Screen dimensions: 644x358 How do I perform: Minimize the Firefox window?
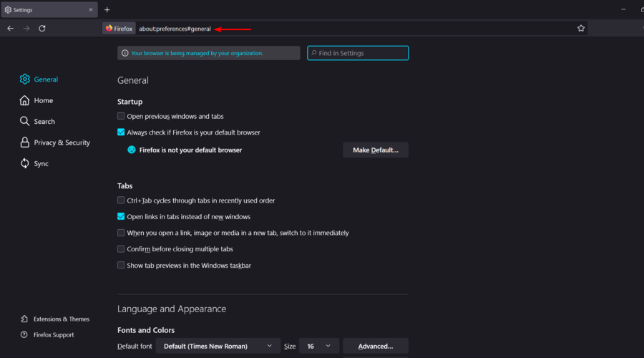coord(623,9)
